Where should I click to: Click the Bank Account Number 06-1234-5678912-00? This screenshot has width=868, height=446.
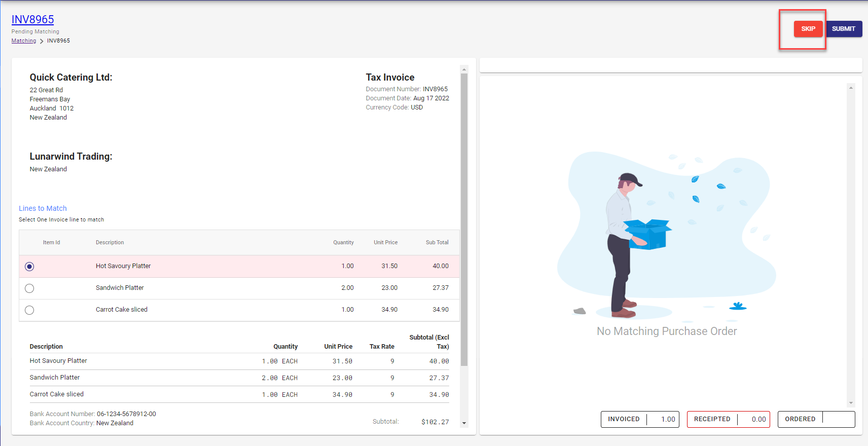point(93,414)
